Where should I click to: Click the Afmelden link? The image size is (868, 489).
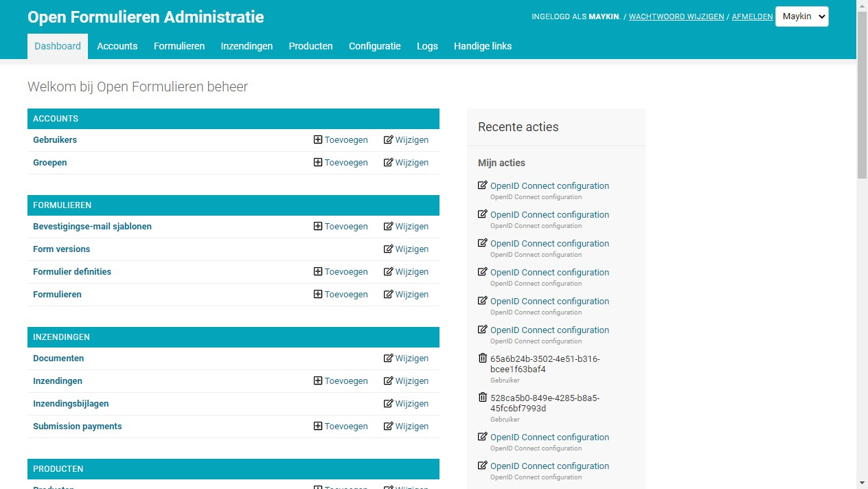pos(752,16)
